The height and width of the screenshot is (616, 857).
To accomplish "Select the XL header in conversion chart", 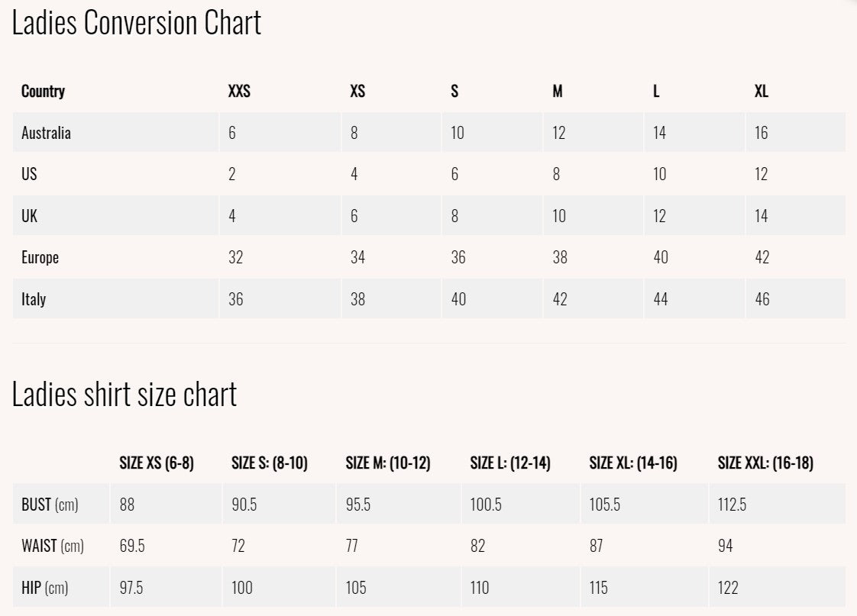I will pos(762,92).
